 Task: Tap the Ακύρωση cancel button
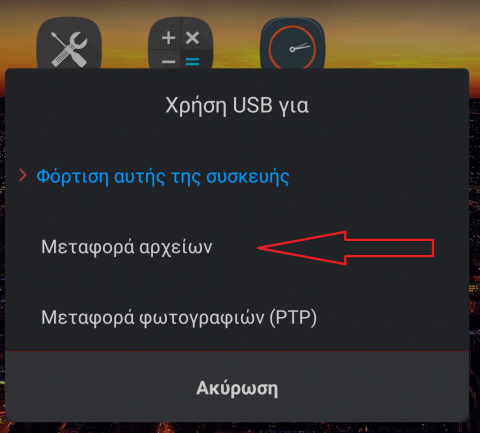pos(237,388)
